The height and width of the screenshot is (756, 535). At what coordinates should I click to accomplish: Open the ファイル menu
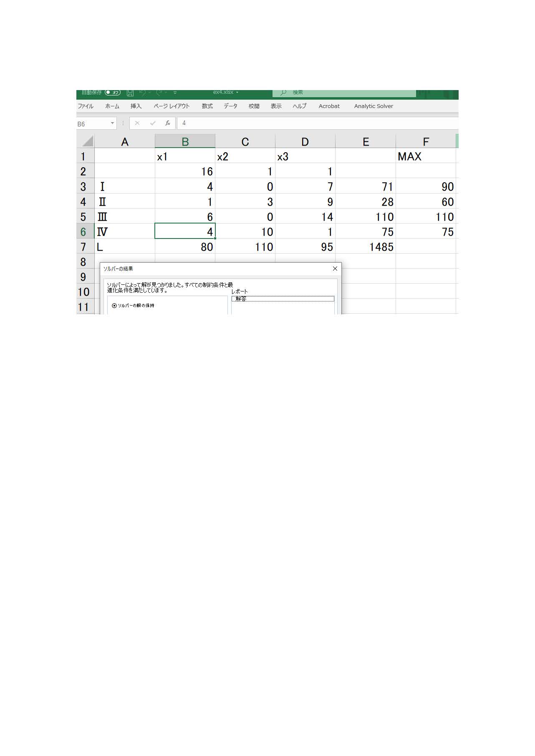[x=86, y=106]
